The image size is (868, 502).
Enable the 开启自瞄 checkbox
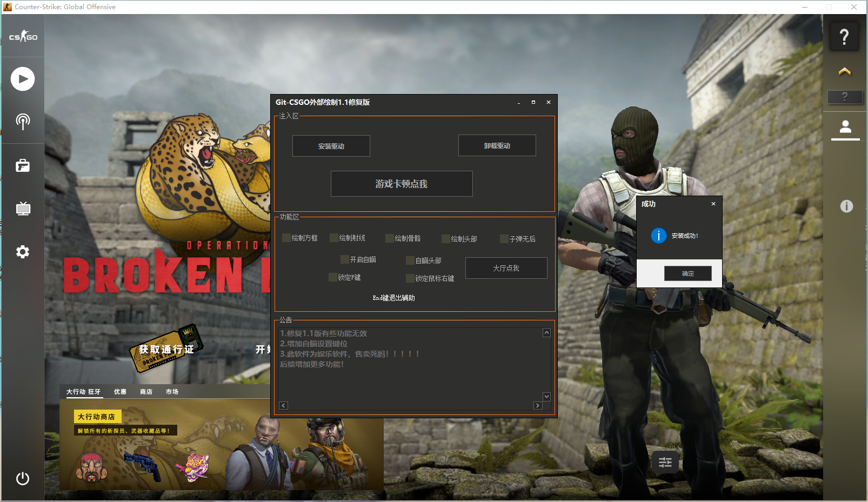click(345, 259)
